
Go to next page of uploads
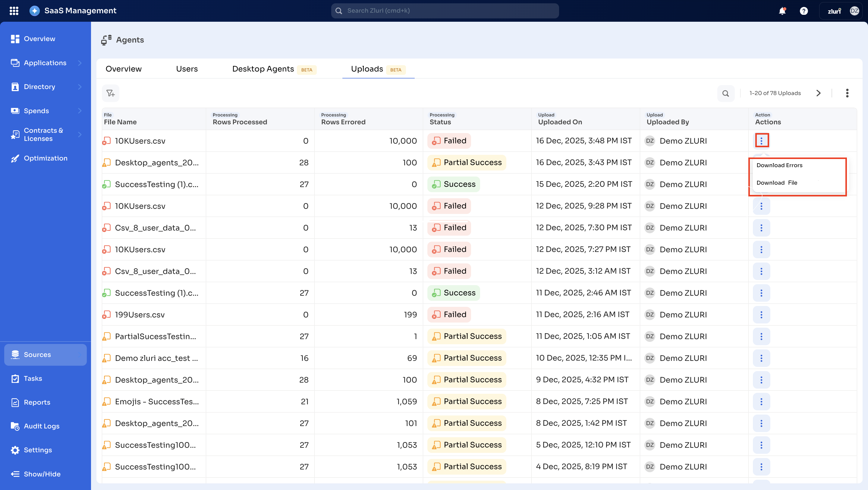click(x=818, y=93)
